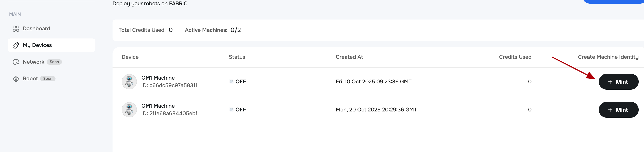This screenshot has width=644, height=152.
Task: Click the plus icon inside the top Mint button
Action: tap(610, 81)
